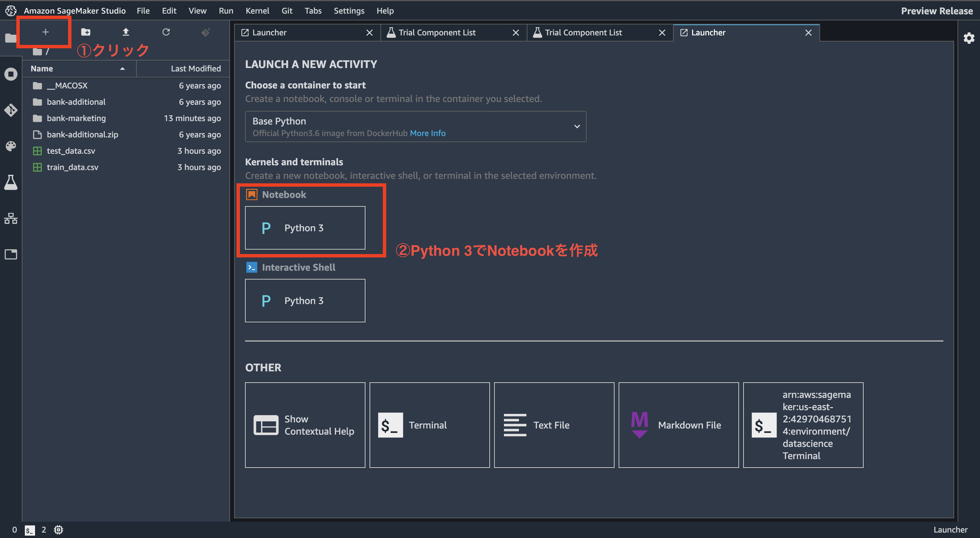Create a new Markdown File
Screen dimensions: 980x538
click(679, 425)
